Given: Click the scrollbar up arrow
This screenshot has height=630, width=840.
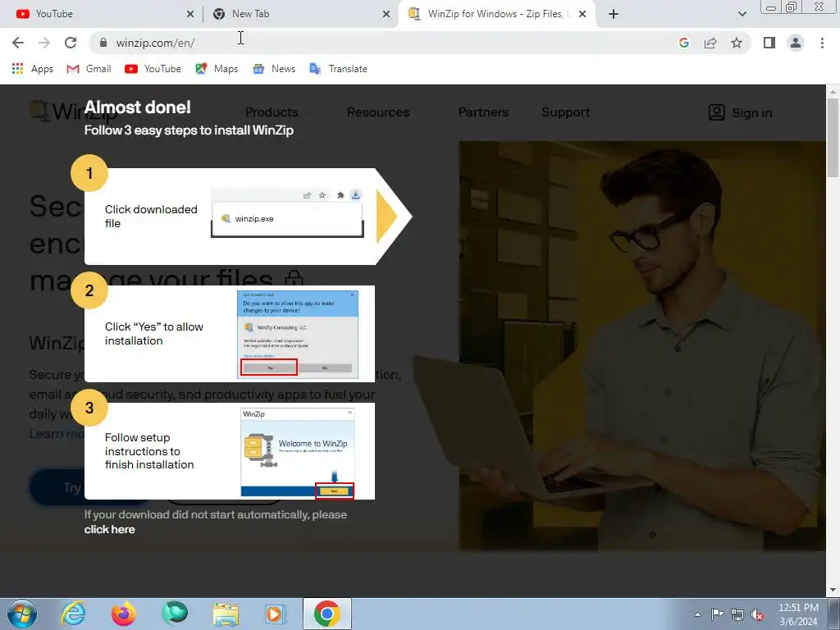Looking at the screenshot, I should pos(833,92).
